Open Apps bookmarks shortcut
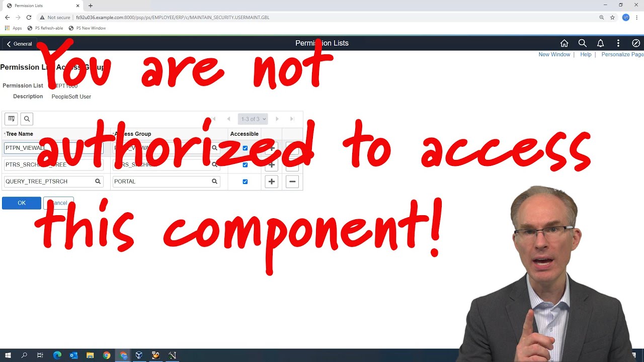Viewport: 644px width, 362px height. pos(13,28)
